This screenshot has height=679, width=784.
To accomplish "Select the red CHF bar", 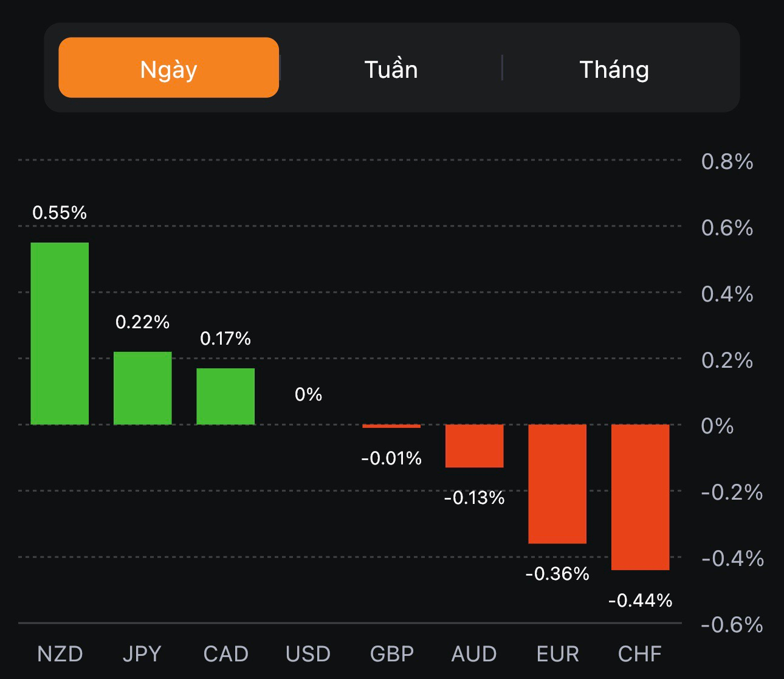I will point(640,497).
